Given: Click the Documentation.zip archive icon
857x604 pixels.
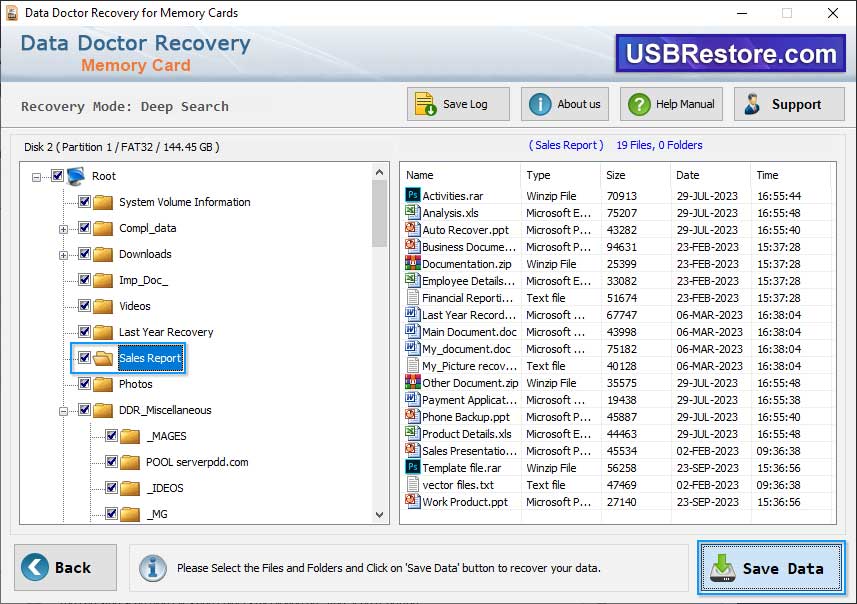Looking at the screenshot, I should [x=413, y=263].
